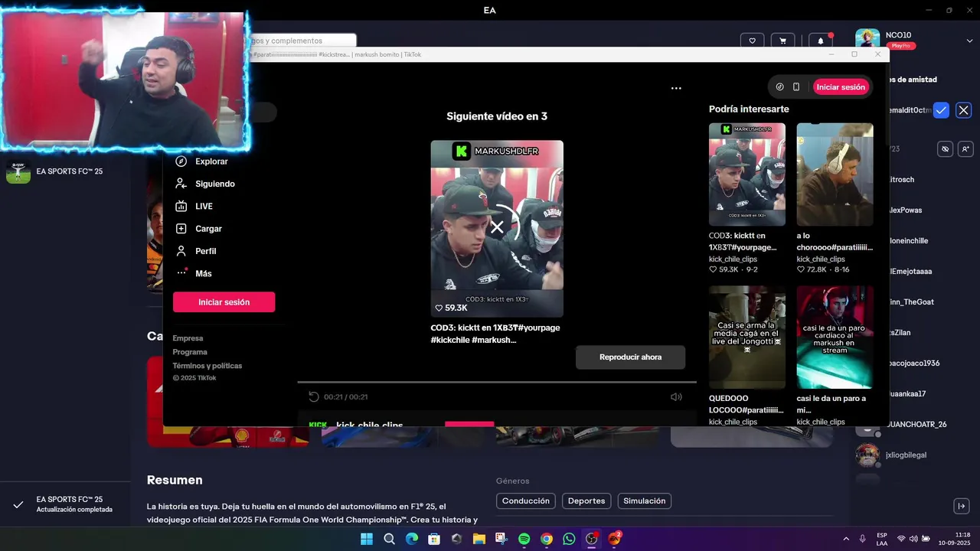Open 'Casi se arma la media cagá' video
980x551 pixels.
pyautogui.click(x=747, y=337)
